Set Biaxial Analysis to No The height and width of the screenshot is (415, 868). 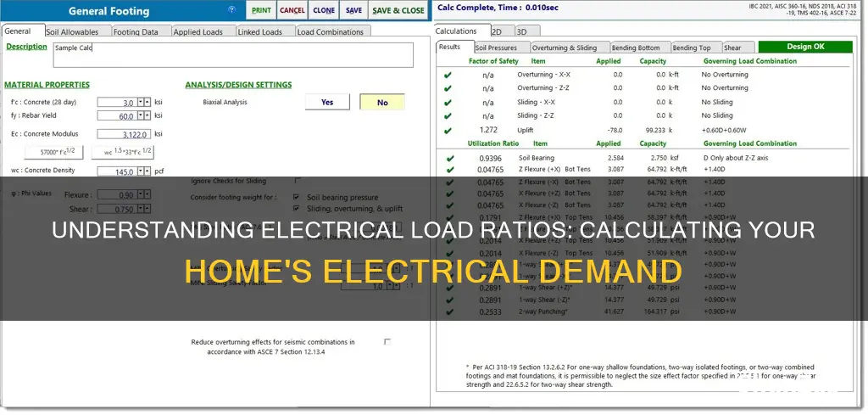tap(382, 103)
